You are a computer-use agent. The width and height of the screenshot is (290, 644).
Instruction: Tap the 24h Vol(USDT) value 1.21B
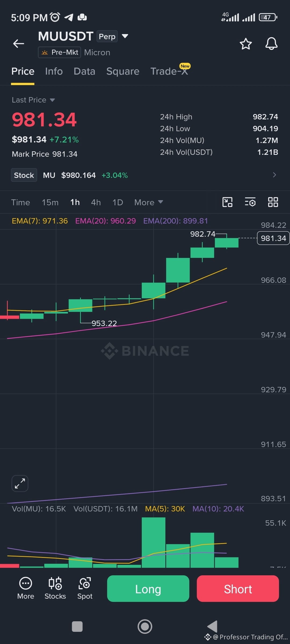tap(267, 152)
